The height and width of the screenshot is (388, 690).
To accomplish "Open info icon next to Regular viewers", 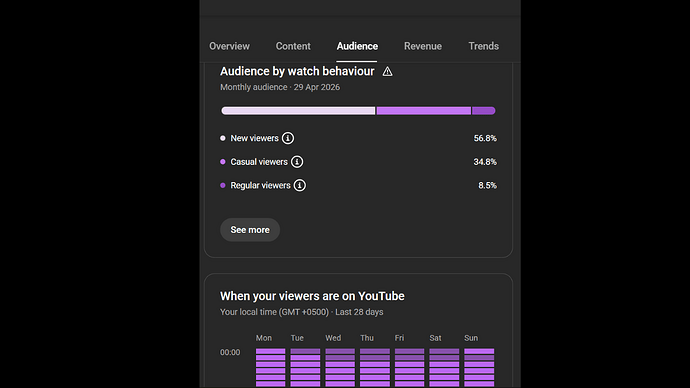I will (x=300, y=185).
